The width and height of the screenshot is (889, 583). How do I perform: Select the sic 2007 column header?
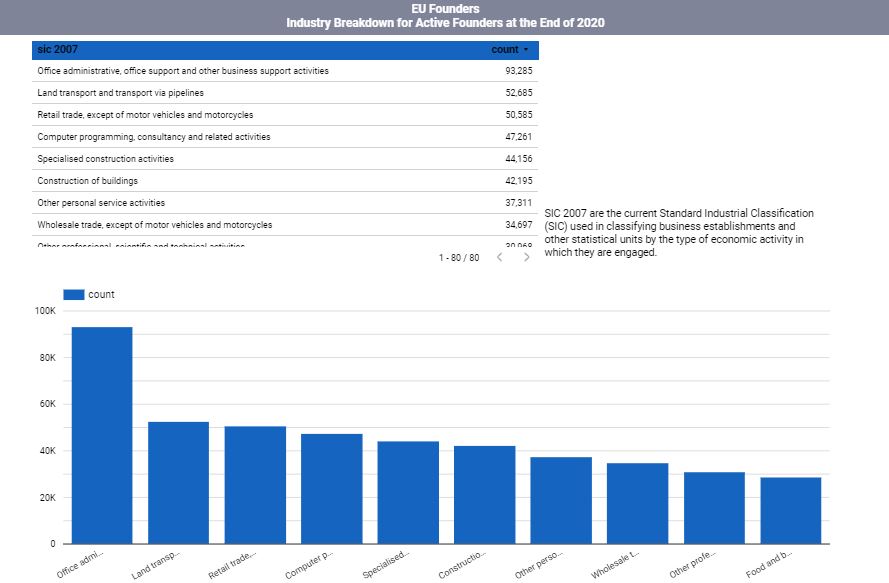(57, 50)
